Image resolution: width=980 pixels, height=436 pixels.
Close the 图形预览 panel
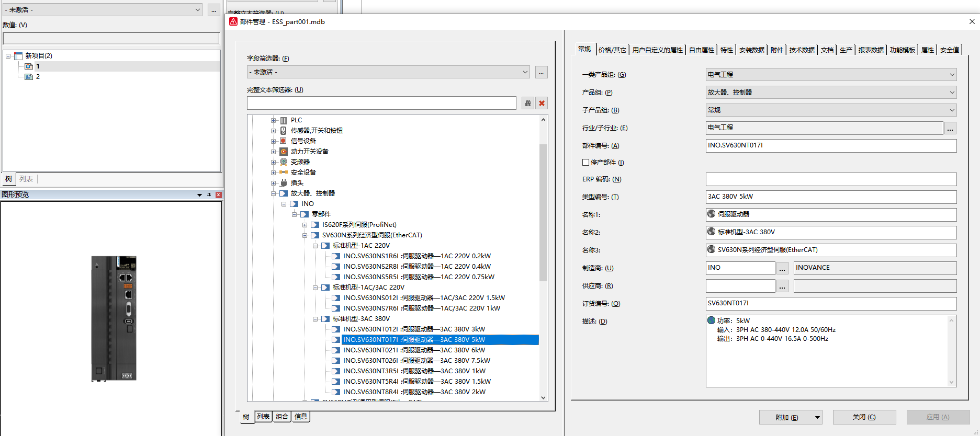click(x=219, y=195)
